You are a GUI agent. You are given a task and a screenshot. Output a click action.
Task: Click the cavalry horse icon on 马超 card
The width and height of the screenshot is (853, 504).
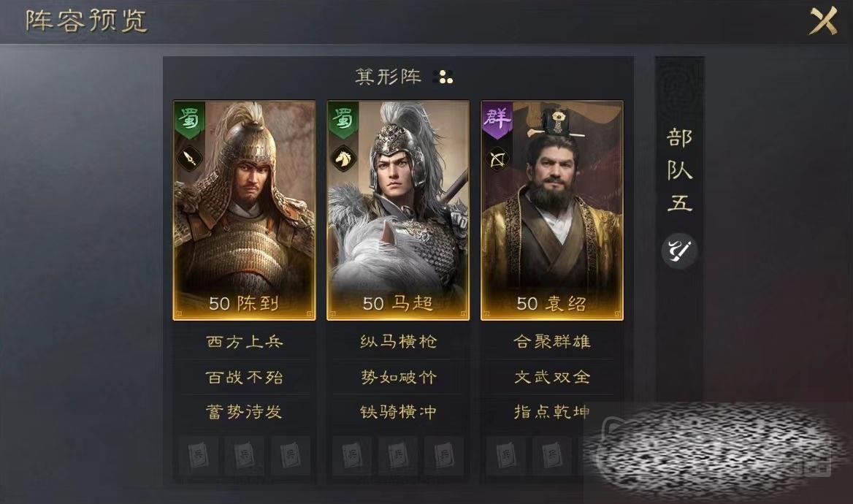(x=344, y=159)
